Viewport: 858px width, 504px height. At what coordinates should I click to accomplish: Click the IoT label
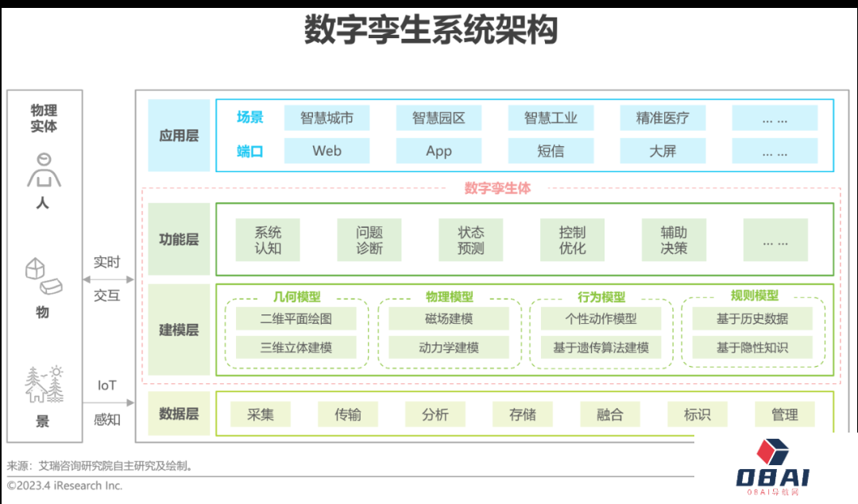click(106, 386)
